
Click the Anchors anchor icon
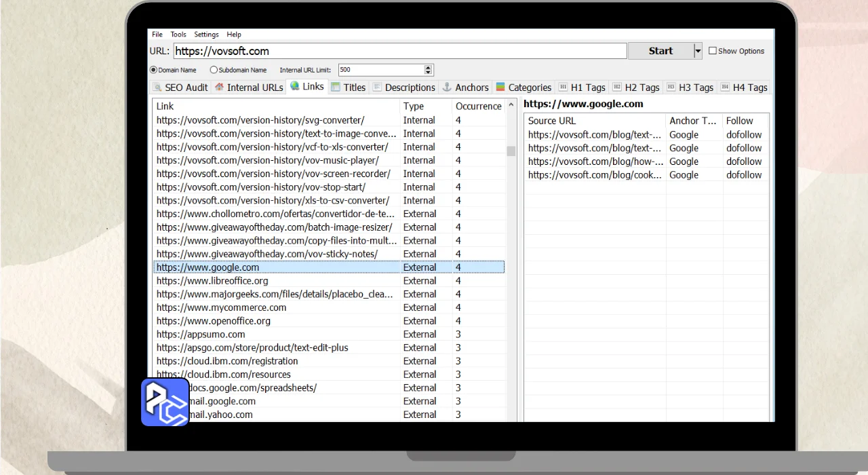pos(447,88)
